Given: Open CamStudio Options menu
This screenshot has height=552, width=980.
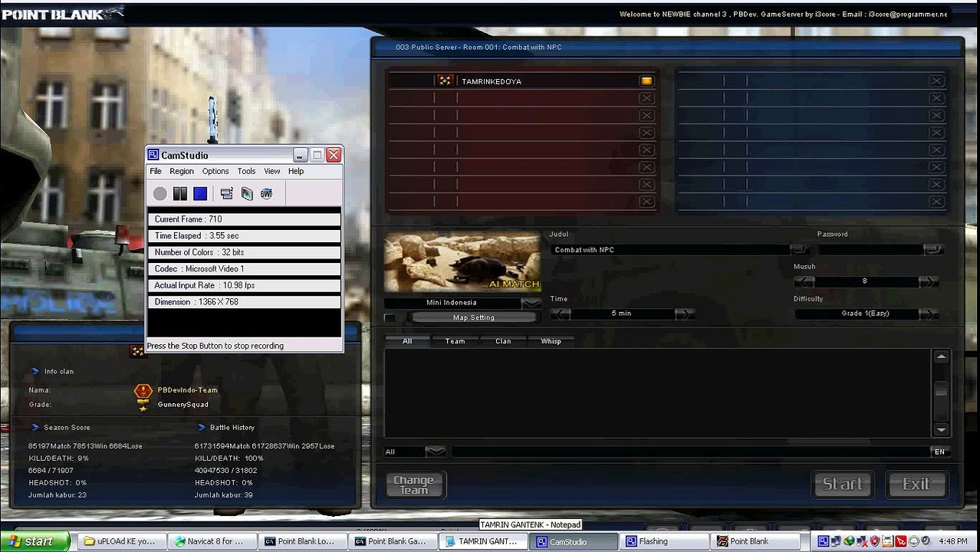Looking at the screenshot, I should click(215, 171).
